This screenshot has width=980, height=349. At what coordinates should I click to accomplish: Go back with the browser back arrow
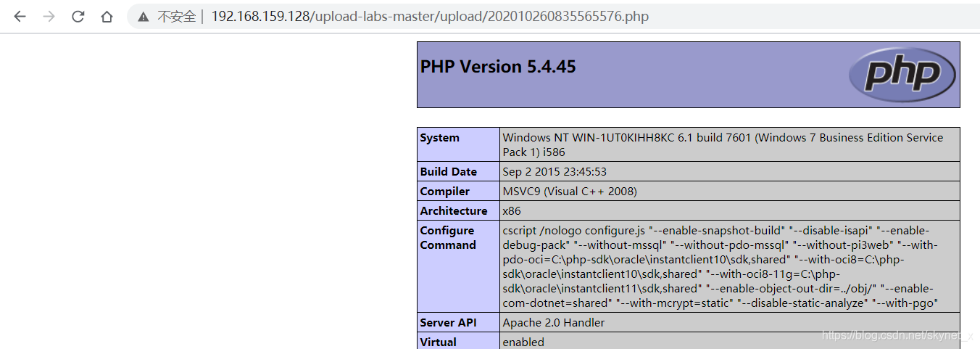coord(20,16)
